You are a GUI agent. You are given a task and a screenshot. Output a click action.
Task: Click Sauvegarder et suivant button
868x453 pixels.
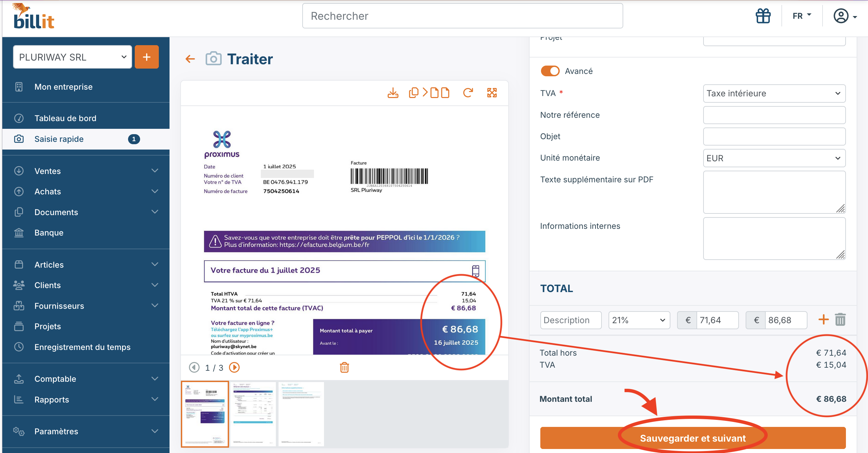point(692,438)
